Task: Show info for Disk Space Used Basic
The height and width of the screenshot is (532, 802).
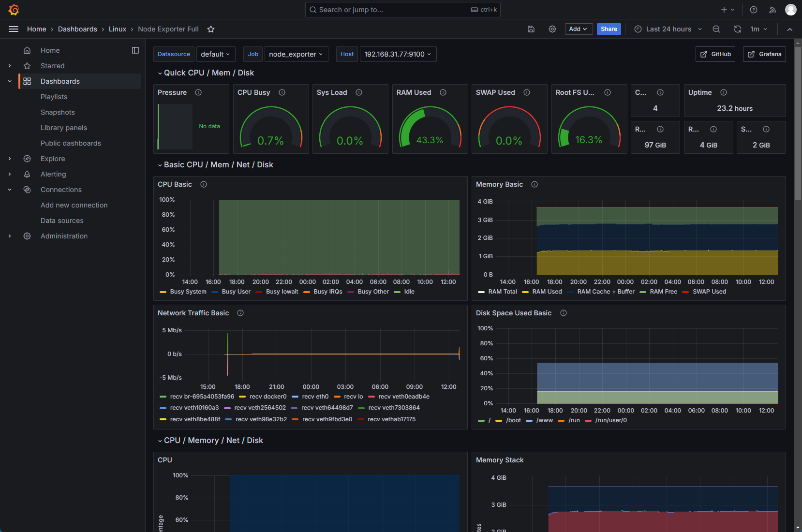Action: [x=564, y=313]
